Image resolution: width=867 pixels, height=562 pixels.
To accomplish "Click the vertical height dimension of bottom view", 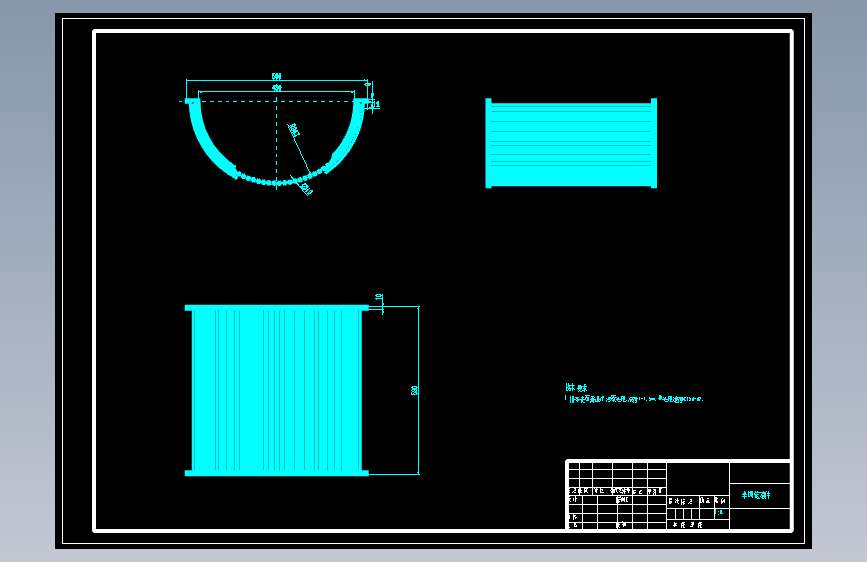I will click(x=414, y=391).
